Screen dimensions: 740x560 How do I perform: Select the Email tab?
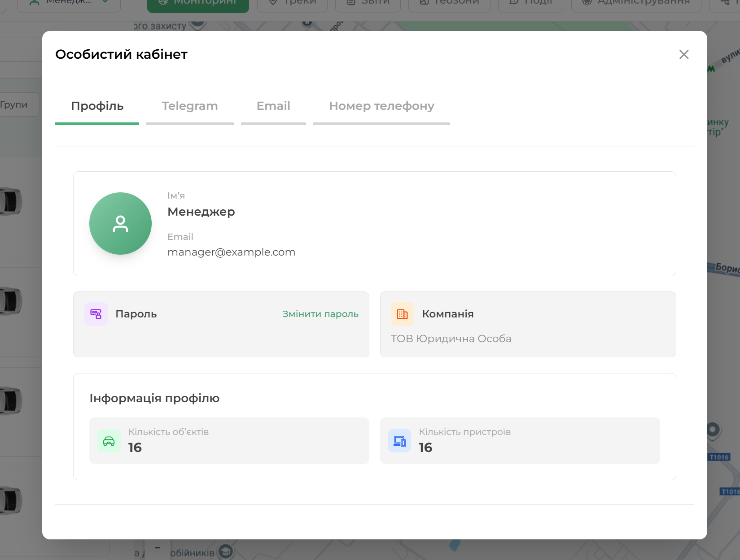point(273,106)
